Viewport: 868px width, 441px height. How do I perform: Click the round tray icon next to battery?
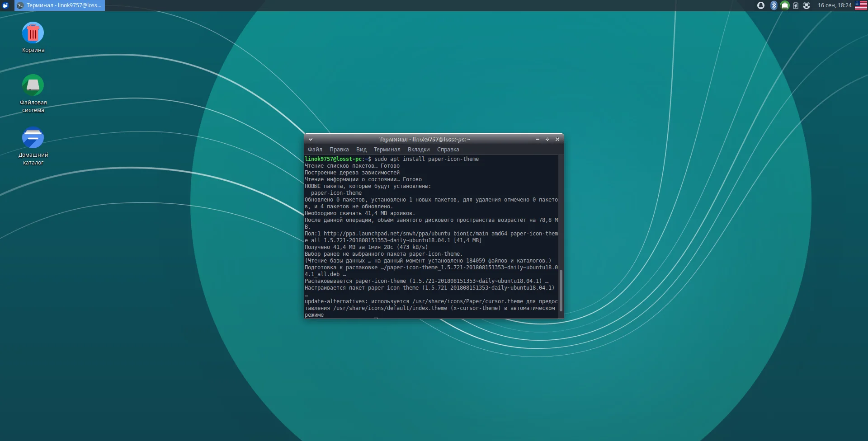tap(807, 5)
